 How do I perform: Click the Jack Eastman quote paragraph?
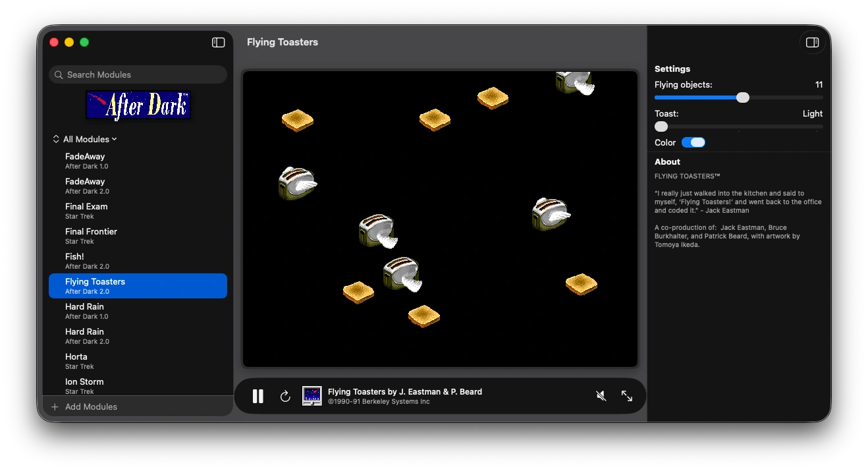click(738, 202)
